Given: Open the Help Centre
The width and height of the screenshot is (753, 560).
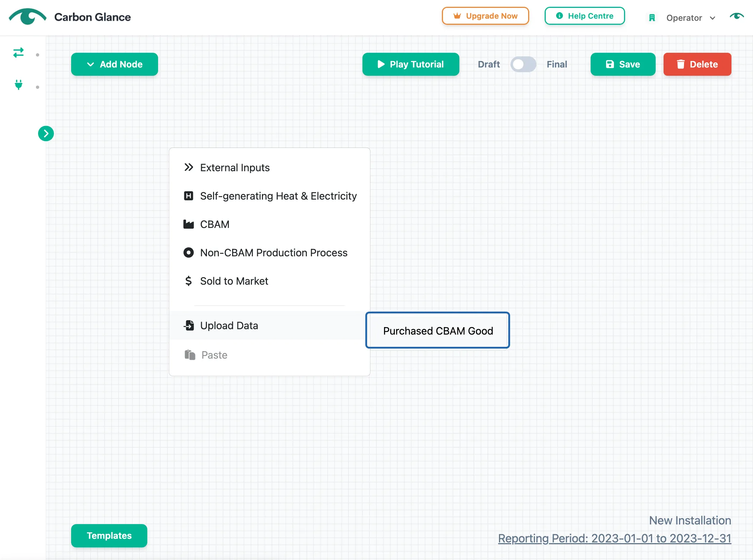Looking at the screenshot, I should click(585, 16).
